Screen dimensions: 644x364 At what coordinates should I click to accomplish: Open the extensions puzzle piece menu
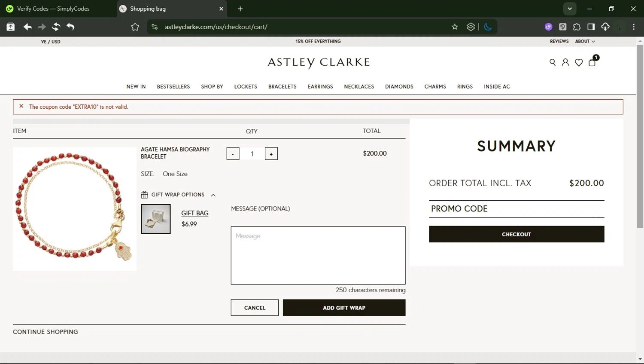(577, 27)
